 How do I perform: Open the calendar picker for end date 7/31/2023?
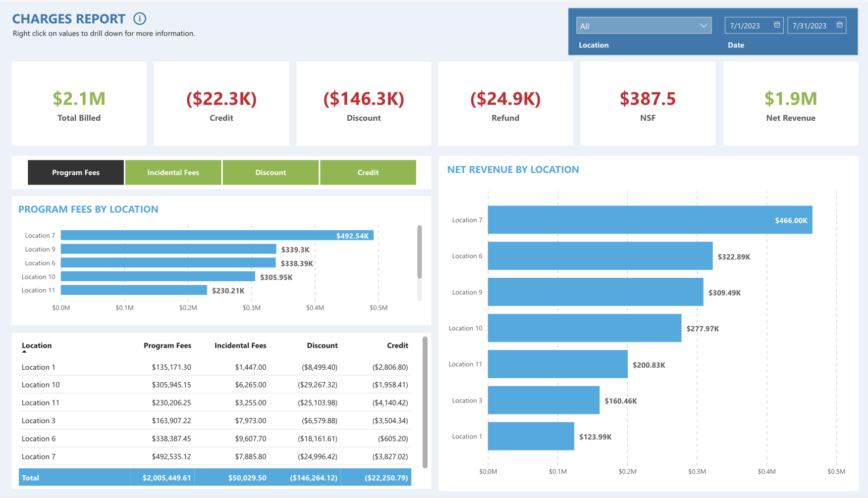point(839,25)
